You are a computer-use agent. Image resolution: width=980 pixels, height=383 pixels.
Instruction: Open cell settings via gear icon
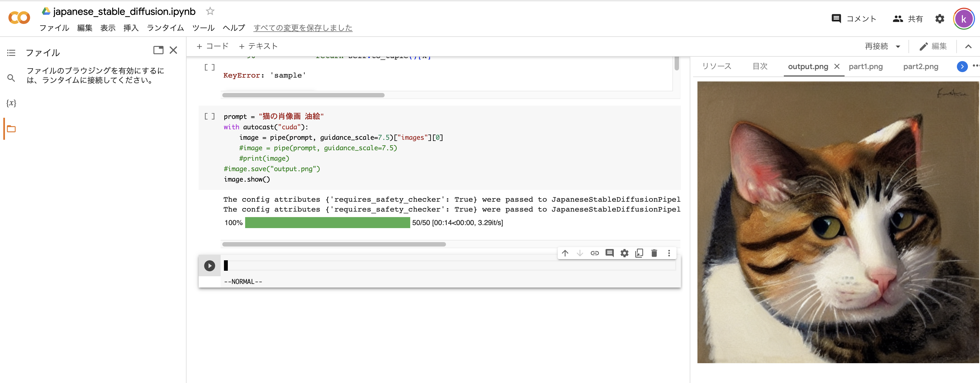click(x=624, y=253)
